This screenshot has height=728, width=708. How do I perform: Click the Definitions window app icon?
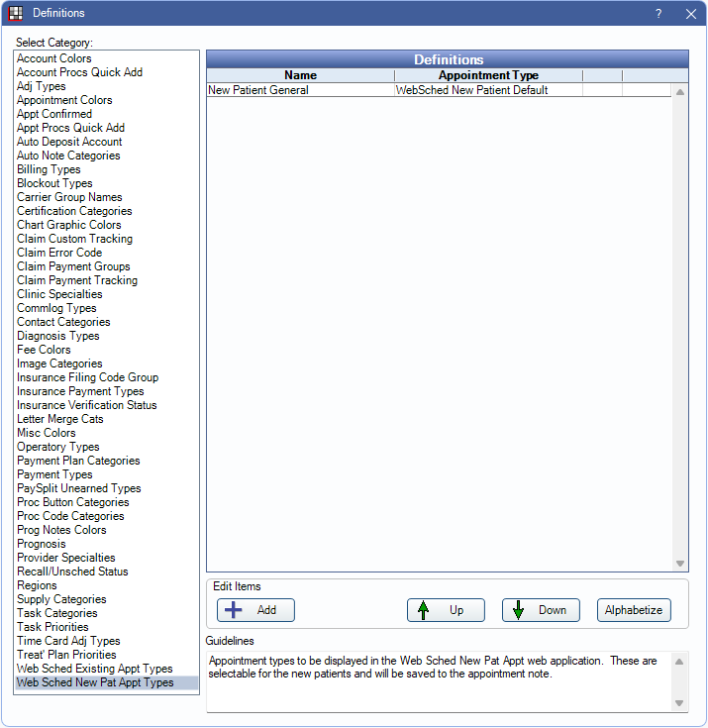(x=16, y=14)
